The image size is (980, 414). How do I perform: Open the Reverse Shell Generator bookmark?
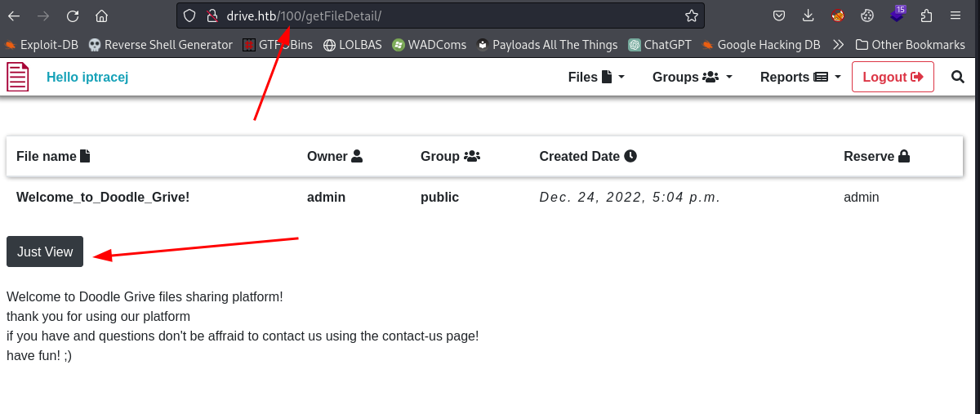160,45
